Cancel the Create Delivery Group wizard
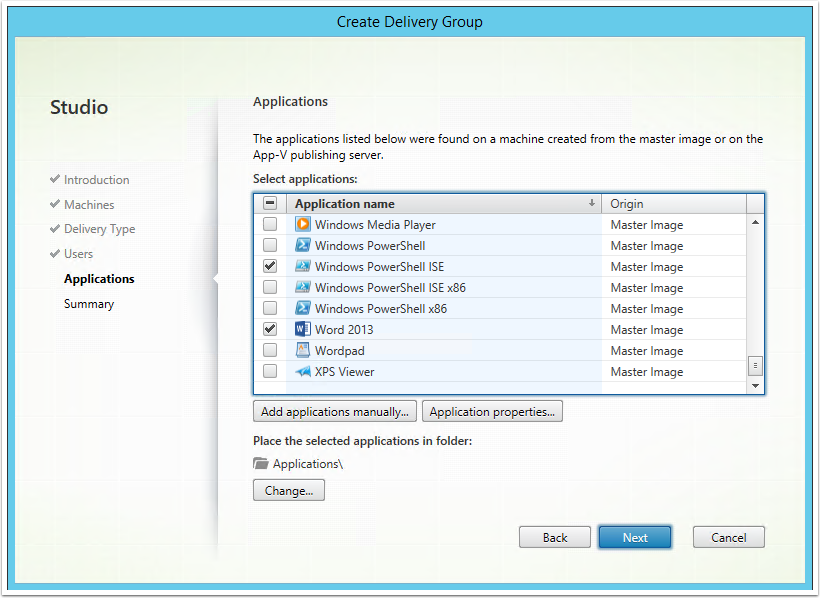Image resolution: width=820 pixels, height=598 pixels. click(728, 537)
